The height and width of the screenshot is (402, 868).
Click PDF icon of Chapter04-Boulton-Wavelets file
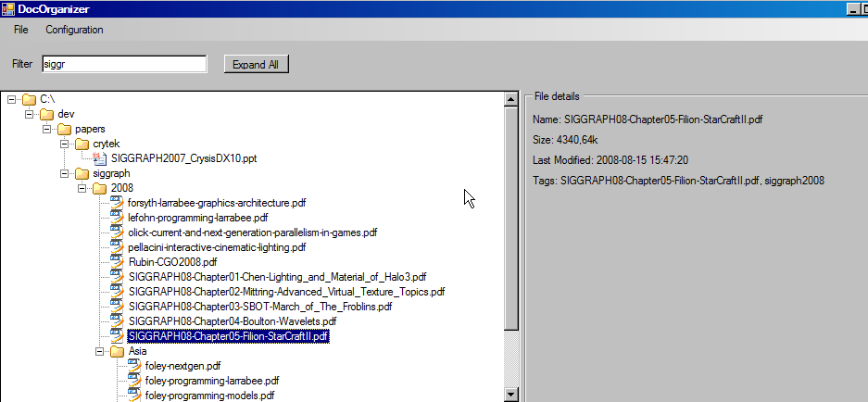117,321
